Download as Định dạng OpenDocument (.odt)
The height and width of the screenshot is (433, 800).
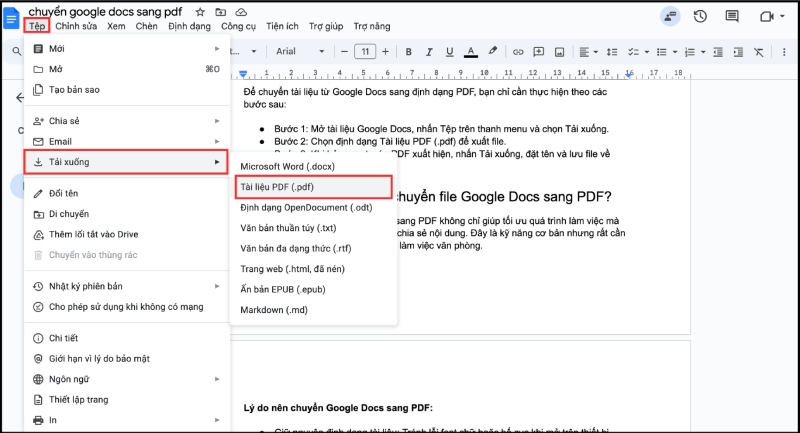tap(313, 208)
